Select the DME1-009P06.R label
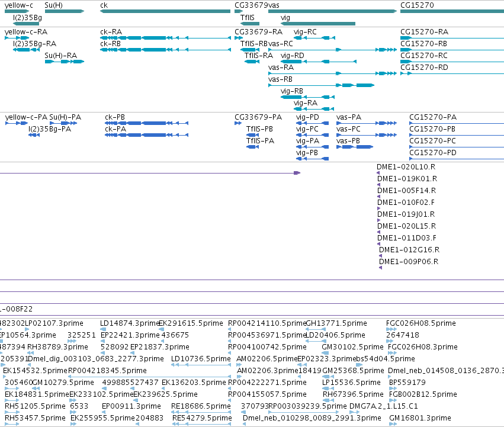This screenshot has width=504, height=427. pyautogui.click(x=409, y=262)
